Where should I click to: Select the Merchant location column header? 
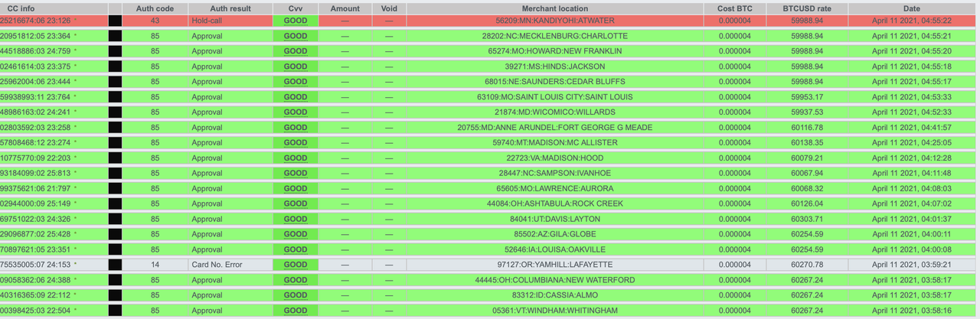coord(555,8)
